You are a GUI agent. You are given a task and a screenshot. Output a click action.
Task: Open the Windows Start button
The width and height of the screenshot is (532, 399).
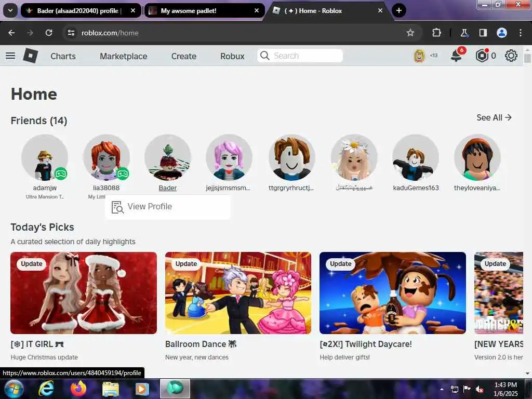(x=14, y=389)
